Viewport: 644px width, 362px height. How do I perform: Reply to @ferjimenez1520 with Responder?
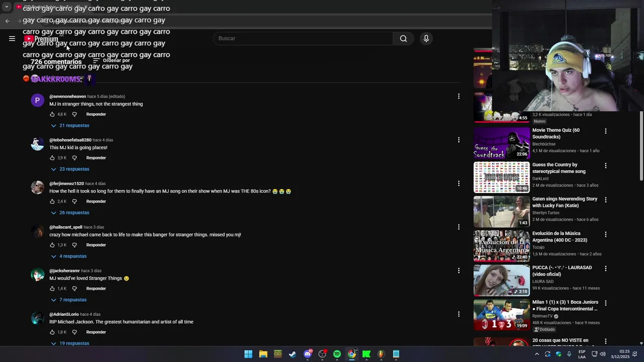point(96,201)
